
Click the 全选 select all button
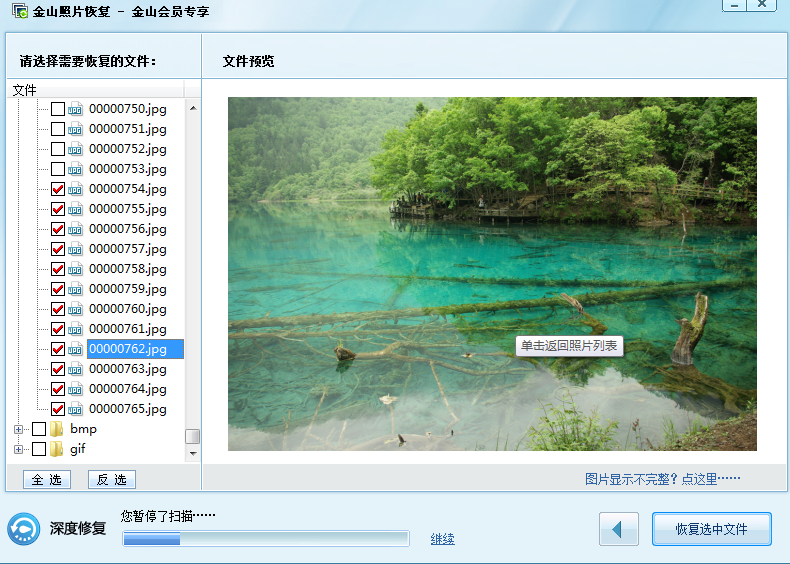pos(47,479)
